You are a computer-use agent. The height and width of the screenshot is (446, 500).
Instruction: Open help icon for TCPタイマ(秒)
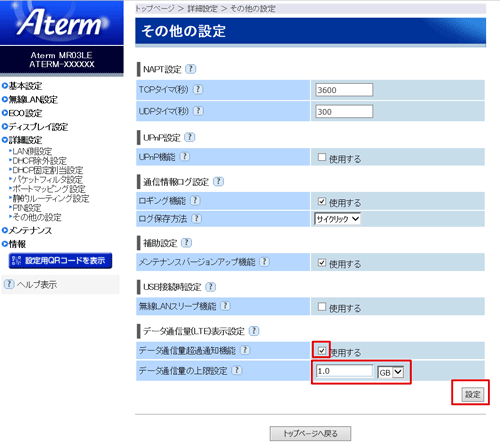coord(198,89)
